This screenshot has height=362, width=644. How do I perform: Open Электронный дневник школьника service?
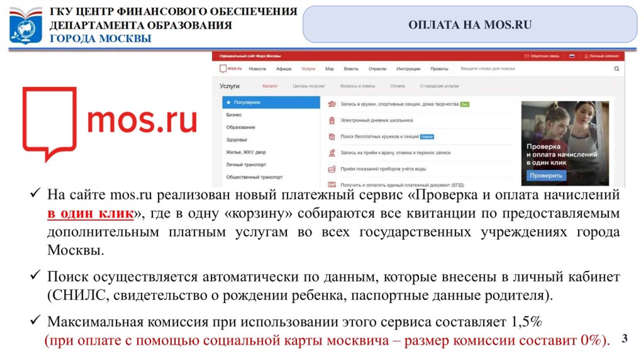tap(377, 120)
